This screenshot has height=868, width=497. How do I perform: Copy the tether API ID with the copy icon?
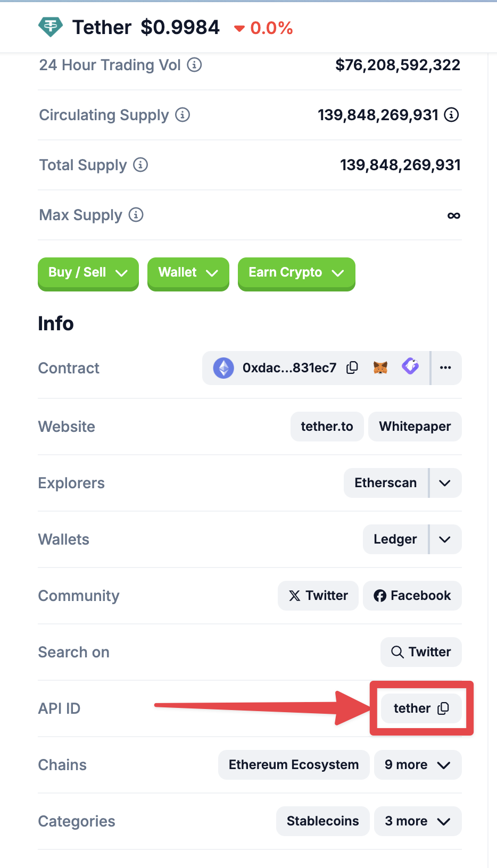click(442, 708)
